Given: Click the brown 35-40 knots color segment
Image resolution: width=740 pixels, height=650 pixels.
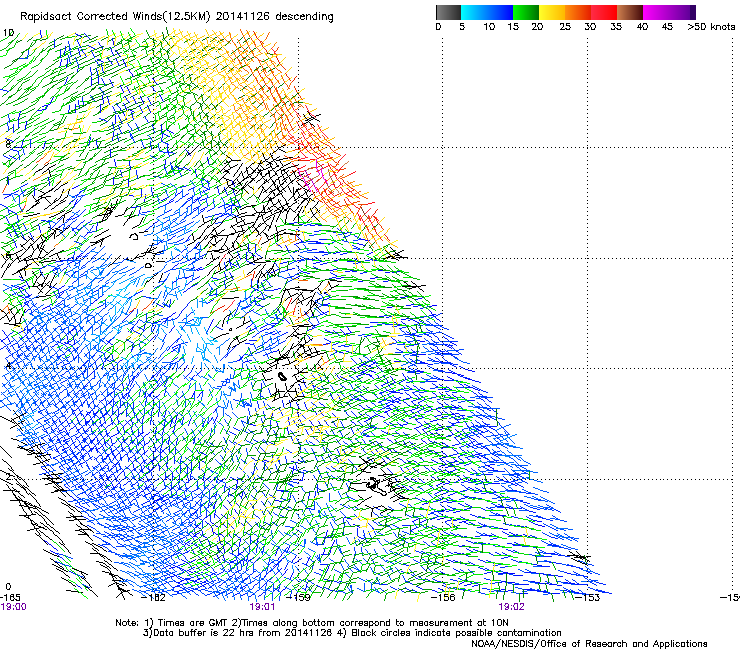Looking at the screenshot, I should click(630, 12).
